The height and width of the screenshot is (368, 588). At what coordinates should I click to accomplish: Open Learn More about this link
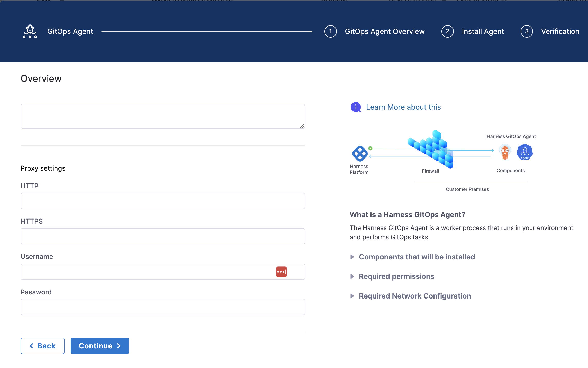403,107
